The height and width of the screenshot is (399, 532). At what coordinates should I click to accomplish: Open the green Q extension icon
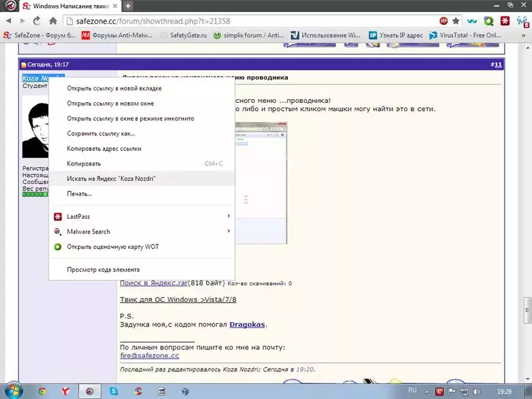(488, 21)
